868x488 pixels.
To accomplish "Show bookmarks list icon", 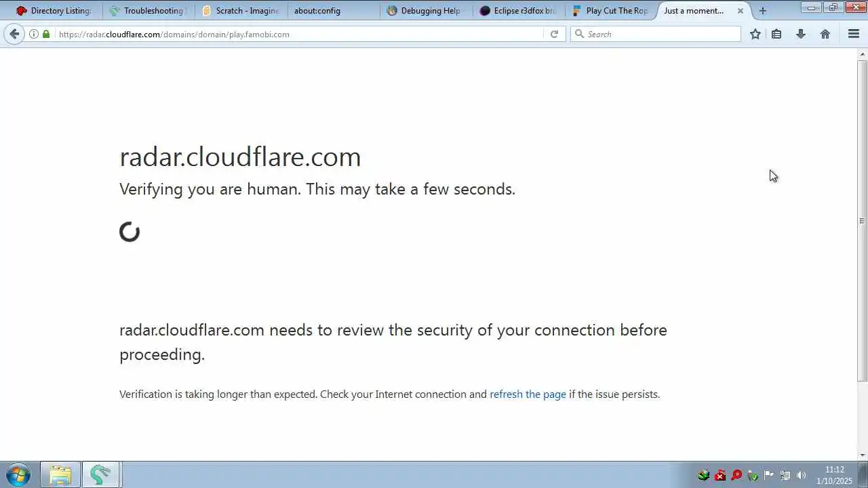I will tap(776, 34).
